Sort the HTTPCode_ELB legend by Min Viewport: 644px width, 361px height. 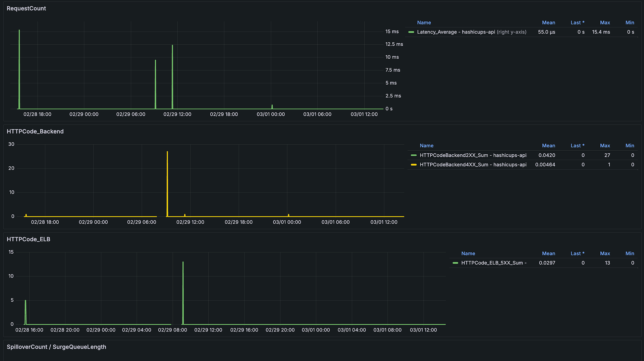(630, 253)
